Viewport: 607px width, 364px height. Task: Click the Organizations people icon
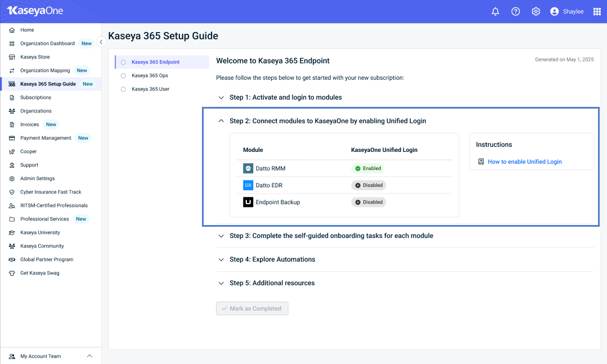[x=12, y=111]
